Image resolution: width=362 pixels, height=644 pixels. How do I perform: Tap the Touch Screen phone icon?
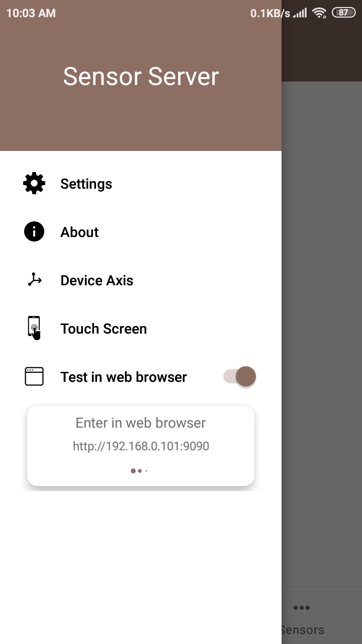(x=34, y=328)
